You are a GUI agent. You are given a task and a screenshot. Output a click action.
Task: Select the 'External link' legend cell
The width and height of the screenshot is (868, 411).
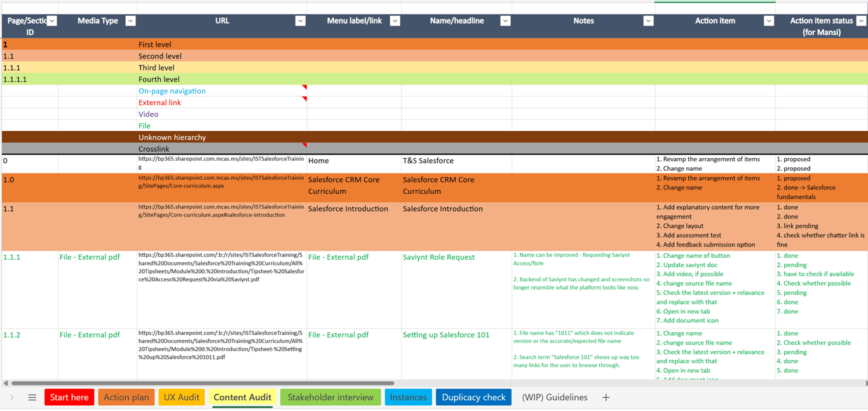click(x=222, y=103)
